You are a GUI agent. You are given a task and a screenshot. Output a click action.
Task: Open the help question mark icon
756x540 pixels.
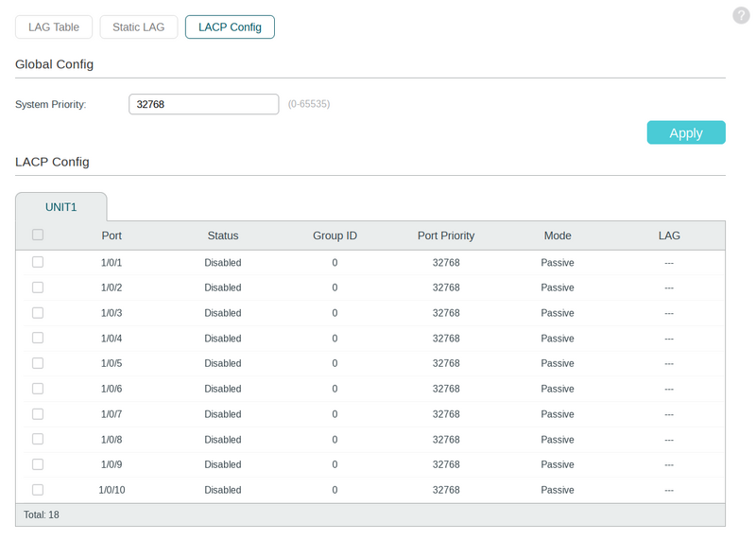coord(741,15)
